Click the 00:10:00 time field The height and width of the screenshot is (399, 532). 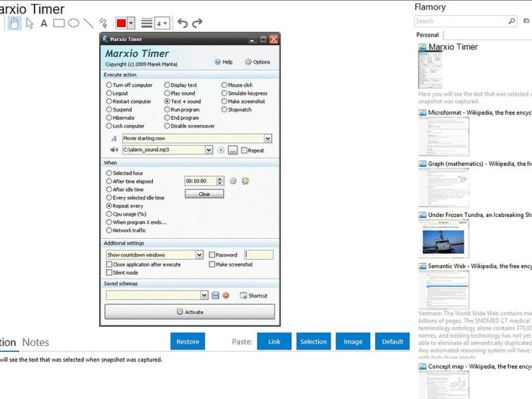click(x=200, y=181)
